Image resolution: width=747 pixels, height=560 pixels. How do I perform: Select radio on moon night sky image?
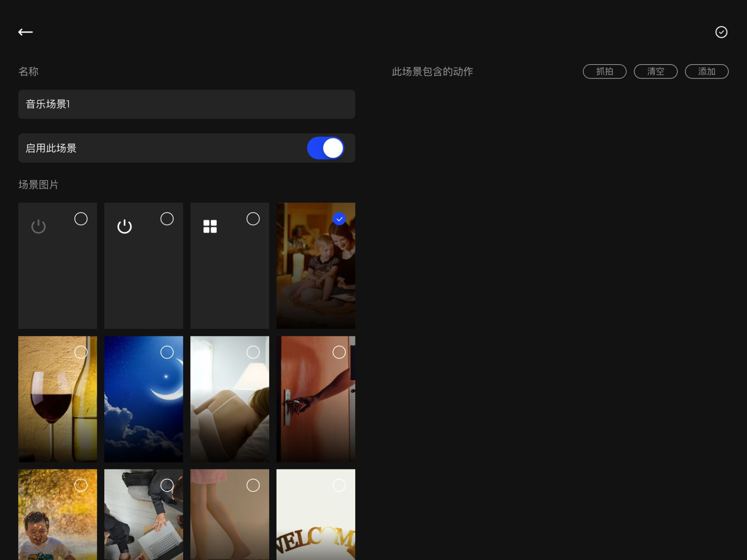click(x=167, y=352)
